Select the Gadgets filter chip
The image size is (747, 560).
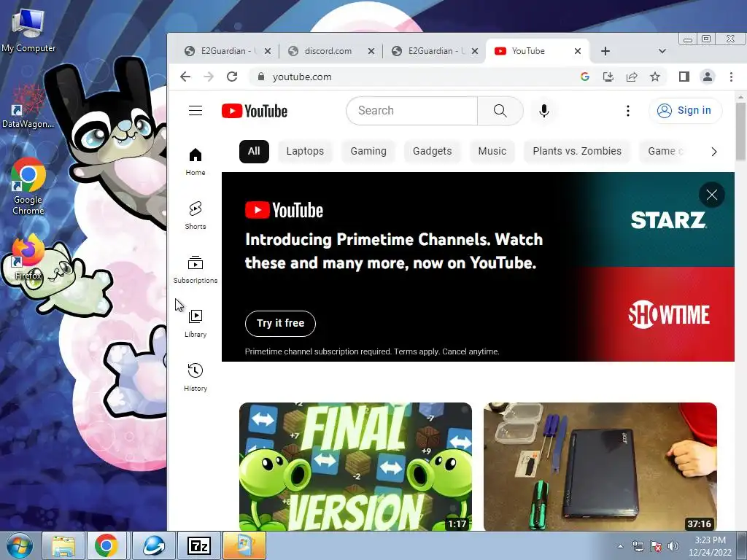pos(432,152)
